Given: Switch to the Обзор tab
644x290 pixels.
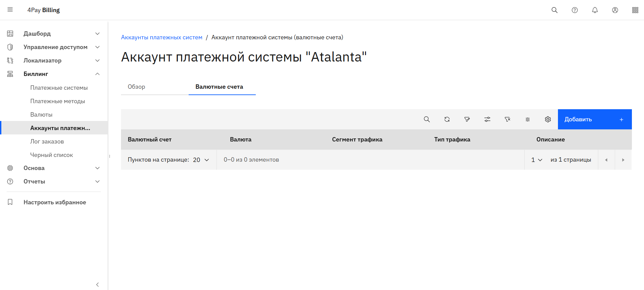Looking at the screenshot, I should (x=136, y=87).
